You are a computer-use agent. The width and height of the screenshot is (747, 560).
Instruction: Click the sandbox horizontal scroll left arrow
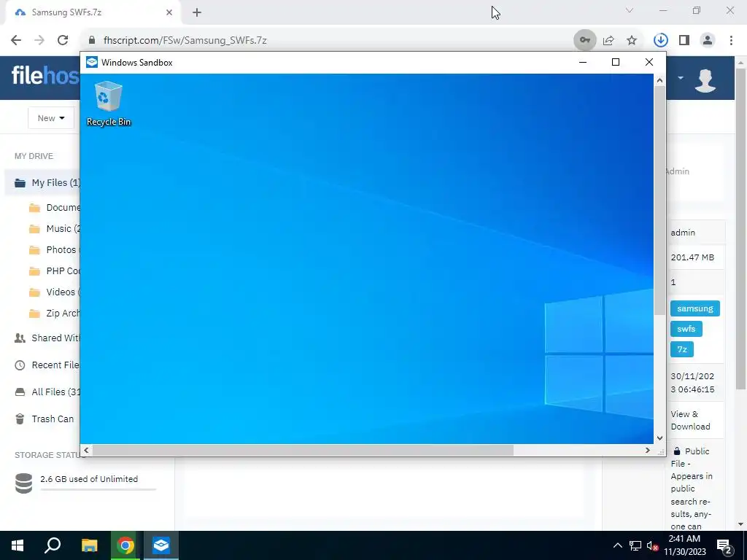click(86, 450)
